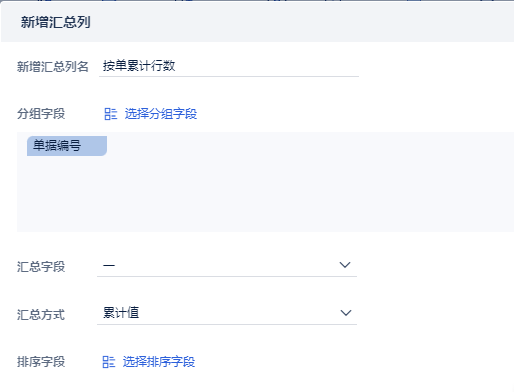Image resolution: width=514 pixels, height=392 pixels.
Task: Click the 累计值 value in 汇总方式 box
Action: pos(121,313)
